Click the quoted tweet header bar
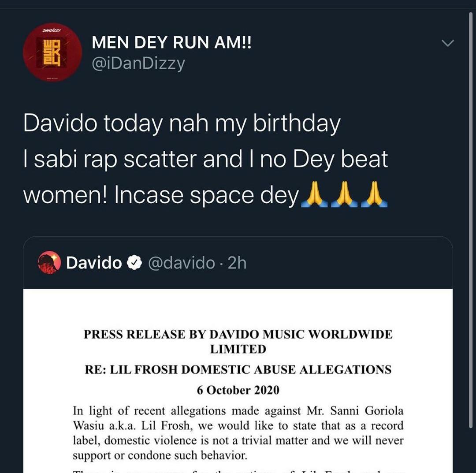This screenshot has width=476, height=473. point(238,263)
